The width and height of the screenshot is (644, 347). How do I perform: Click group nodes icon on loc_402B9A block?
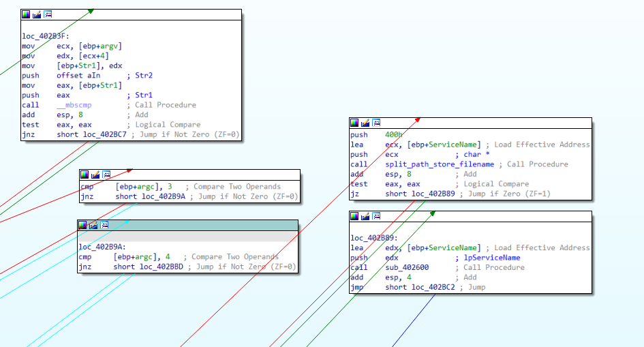pyautogui.click(x=104, y=225)
